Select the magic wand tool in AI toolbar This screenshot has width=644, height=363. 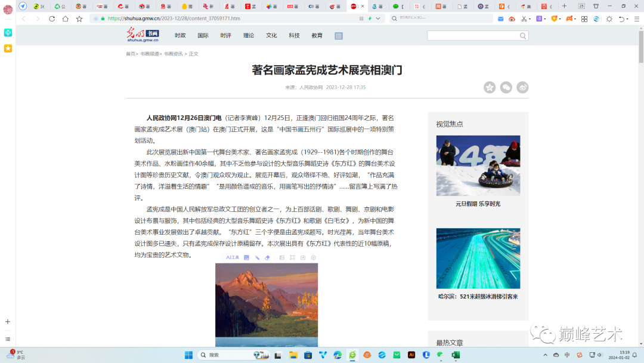coord(258,257)
